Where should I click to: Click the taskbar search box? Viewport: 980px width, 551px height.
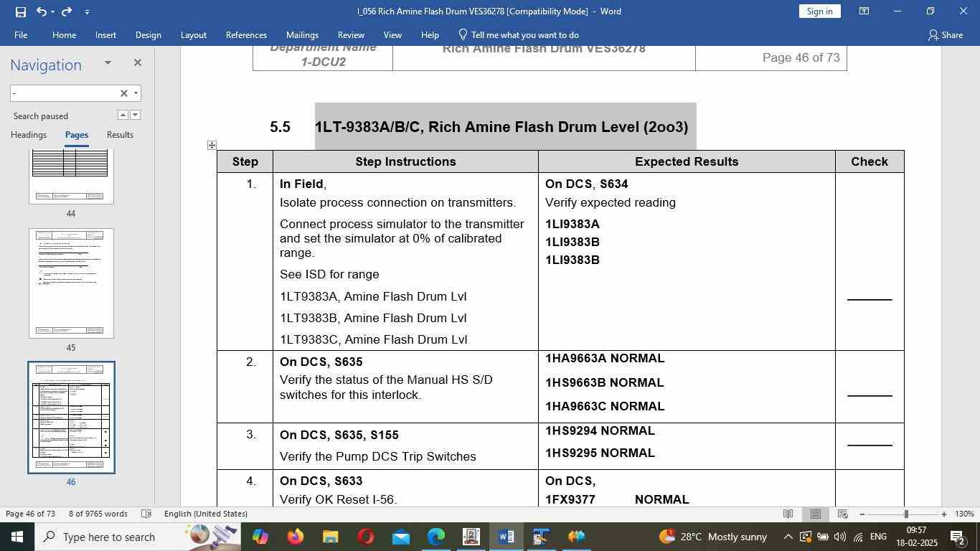138,537
